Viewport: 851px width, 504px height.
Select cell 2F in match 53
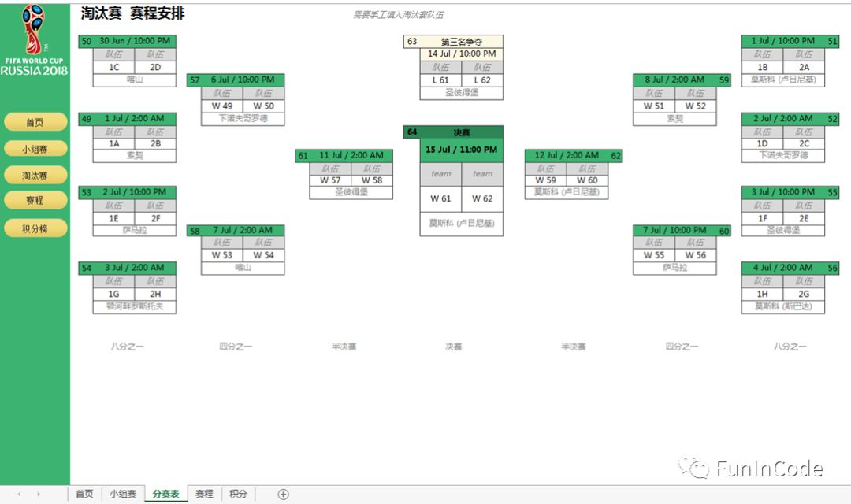point(155,218)
